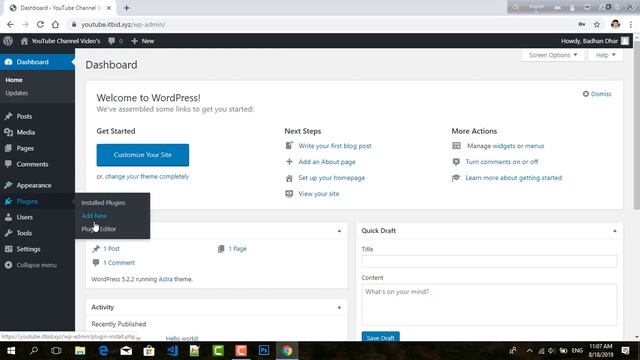Open the saved passwords key icon
640x360 pixels.
pyautogui.click(x=582, y=24)
